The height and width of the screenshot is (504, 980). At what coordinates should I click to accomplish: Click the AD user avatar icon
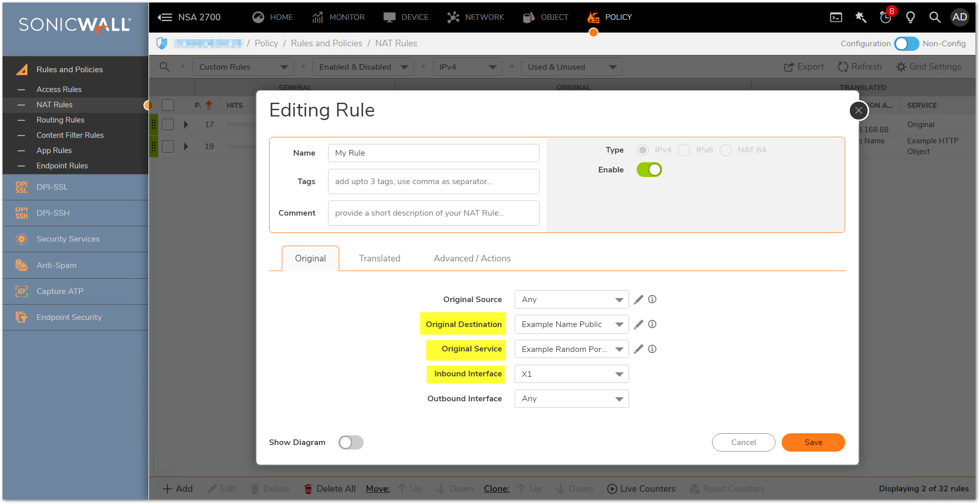pos(960,17)
